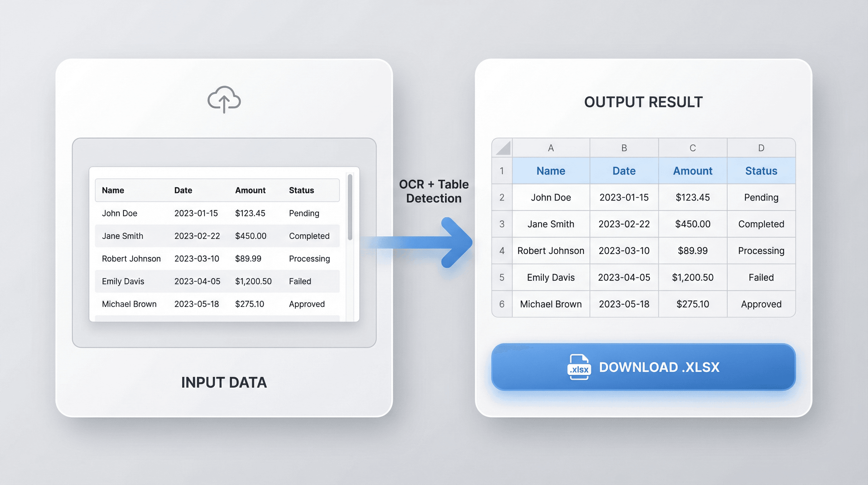Select row 1 header in spreadsheet
Viewport: 868px width, 485px height.
coord(502,171)
